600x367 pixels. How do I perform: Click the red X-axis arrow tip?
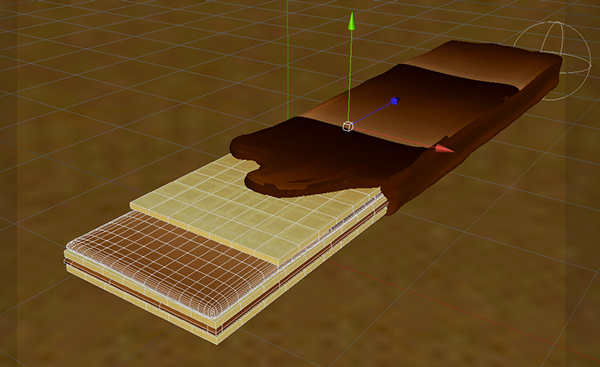tap(444, 149)
